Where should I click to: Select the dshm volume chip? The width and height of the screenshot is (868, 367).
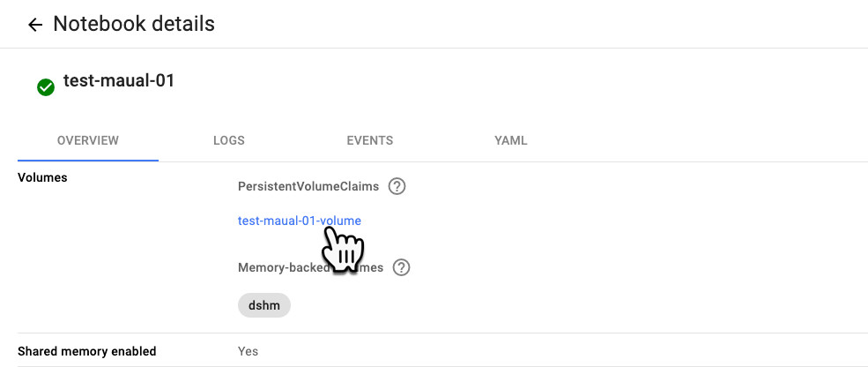click(x=263, y=305)
